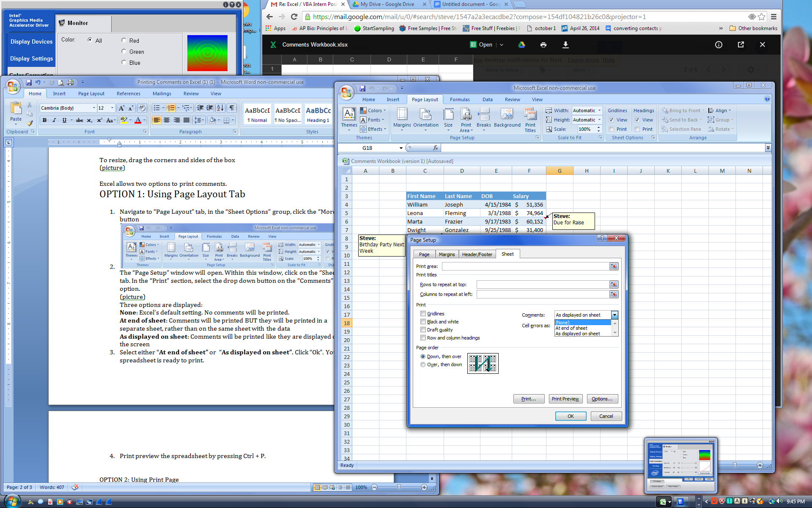812x508 pixels.
Task: Toggle Headings Print checkbox in ribbon
Action: [x=637, y=129]
